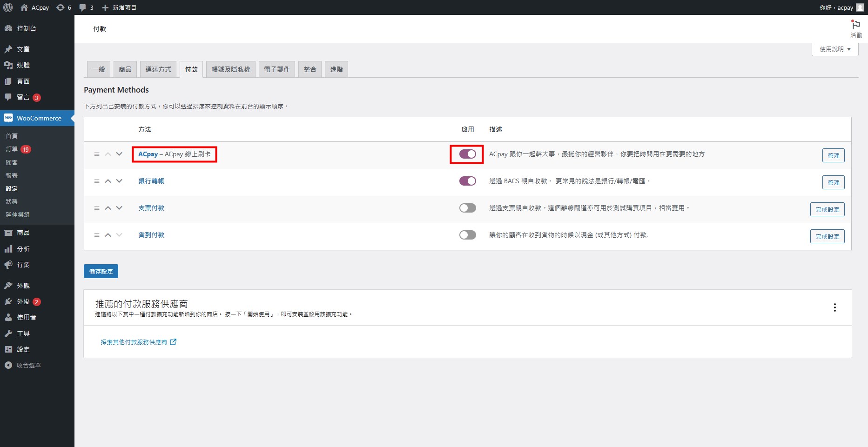Viewport: 868px width, 447px height.
Task: Open the 銀行轉帳 method link
Action: 151,181
